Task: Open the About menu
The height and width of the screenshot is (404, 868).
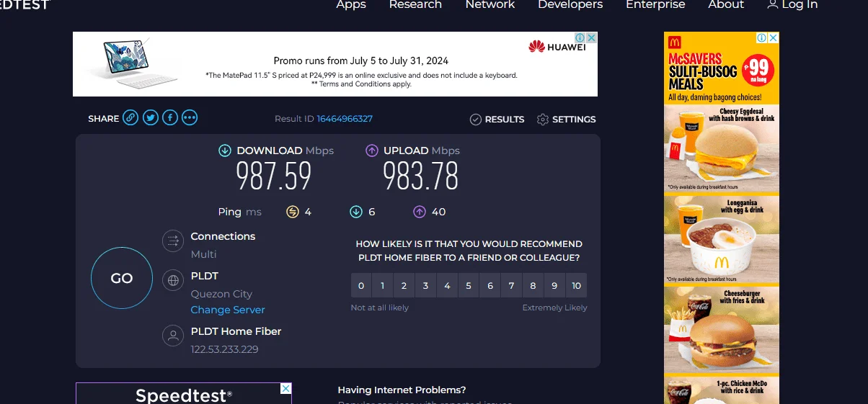Action: coord(726,4)
